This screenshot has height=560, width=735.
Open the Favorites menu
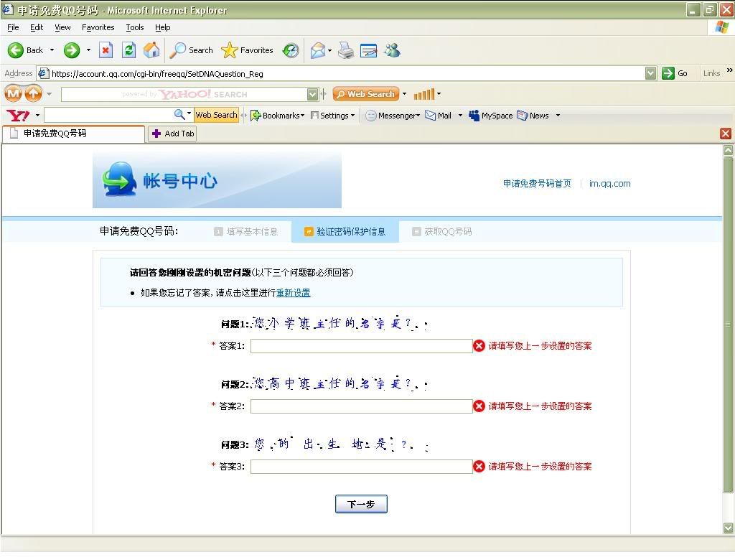coord(98,27)
